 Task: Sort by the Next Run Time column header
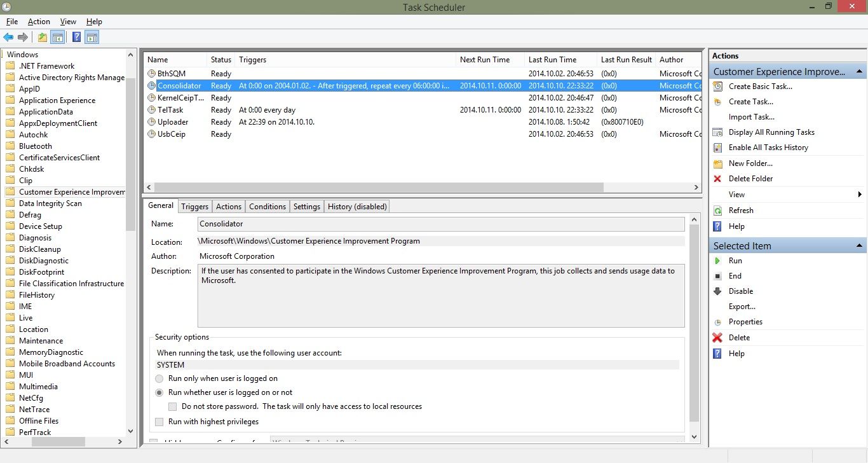tap(489, 60)
